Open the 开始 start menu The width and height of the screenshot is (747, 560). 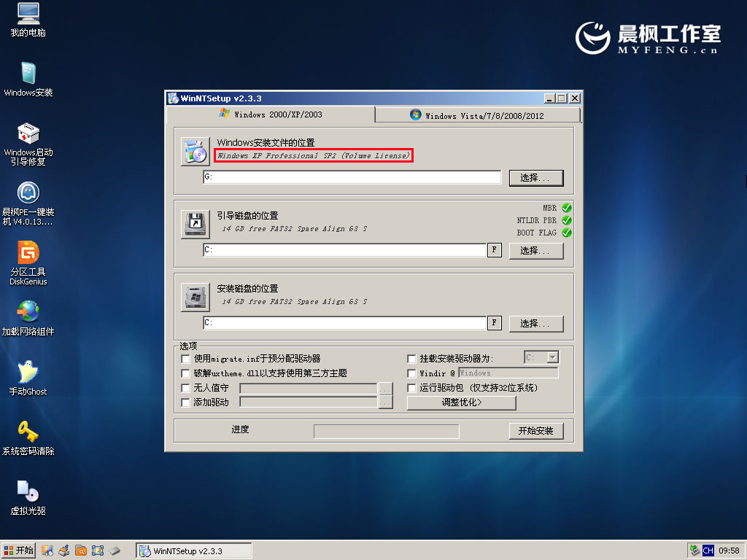click(x=18, y=551)
